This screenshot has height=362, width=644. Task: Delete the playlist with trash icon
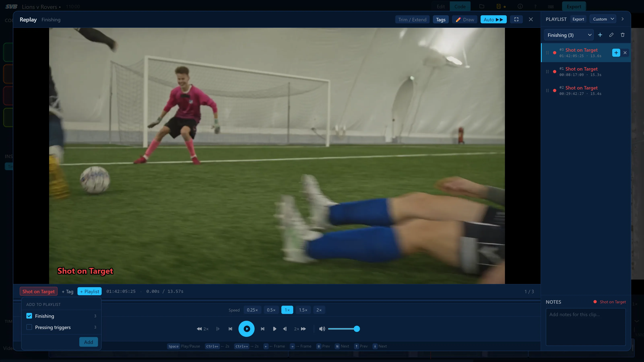click(x=622, y=35)
